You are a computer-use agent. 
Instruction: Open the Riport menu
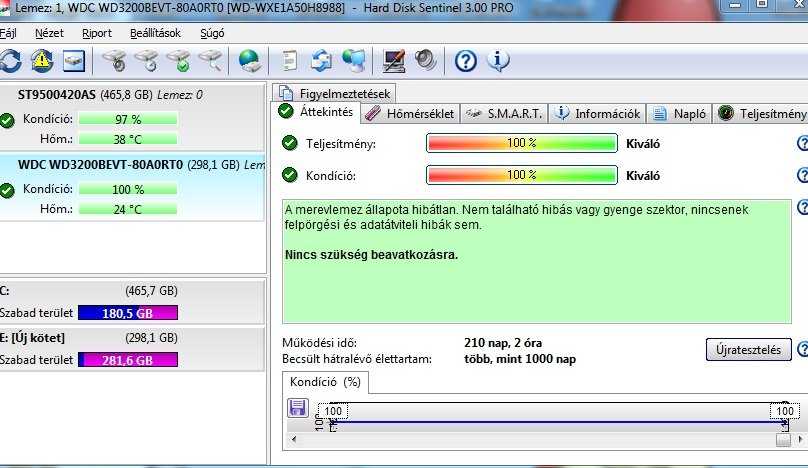(x=97, y=33)
